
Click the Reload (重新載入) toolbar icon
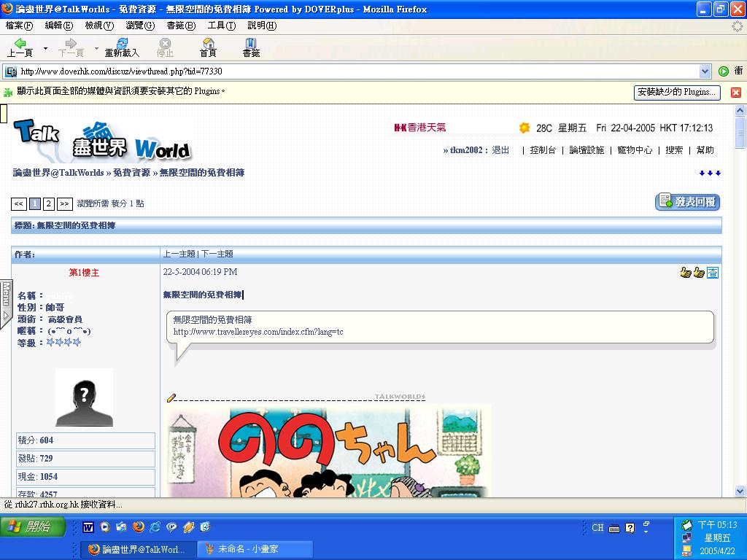(x=122, y=45)
